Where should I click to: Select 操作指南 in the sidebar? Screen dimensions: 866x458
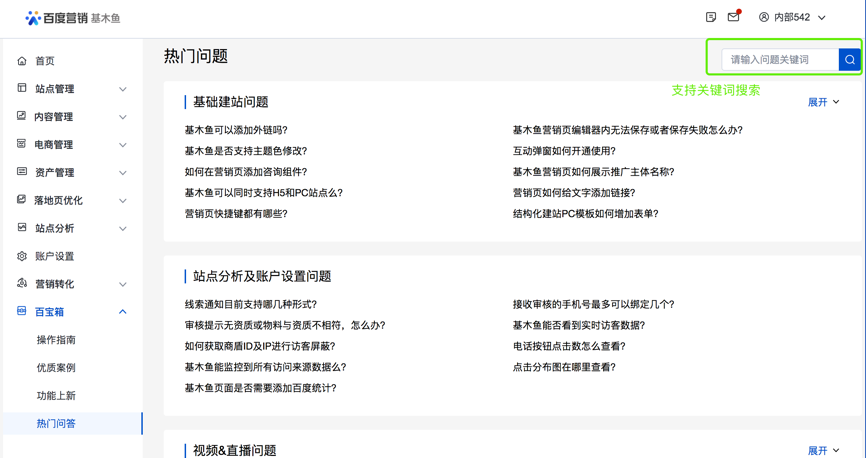tap(56, 340)
